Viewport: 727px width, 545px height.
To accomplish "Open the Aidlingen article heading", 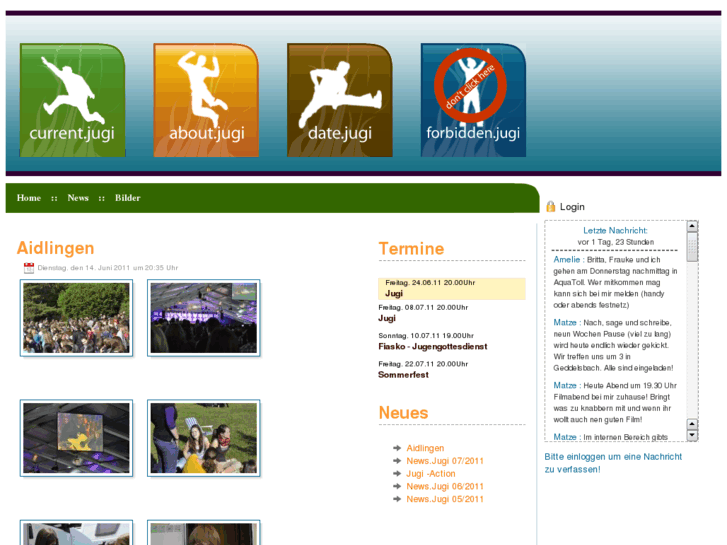I will [56, 248].
